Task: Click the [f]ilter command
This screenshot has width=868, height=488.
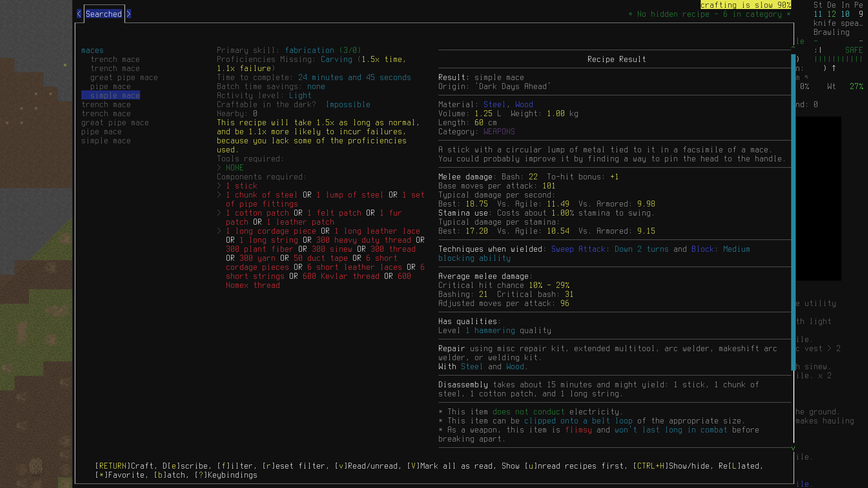Action: coord(235,466)
